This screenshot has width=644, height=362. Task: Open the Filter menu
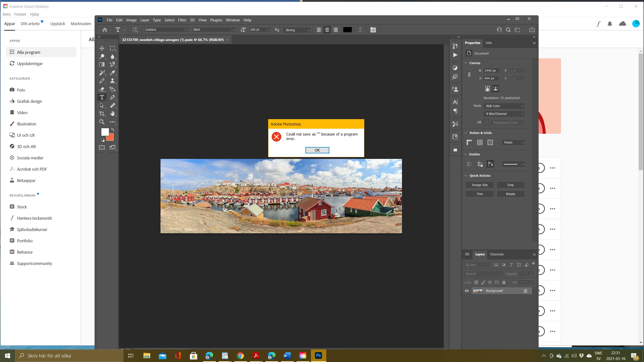tap(182, 20)
